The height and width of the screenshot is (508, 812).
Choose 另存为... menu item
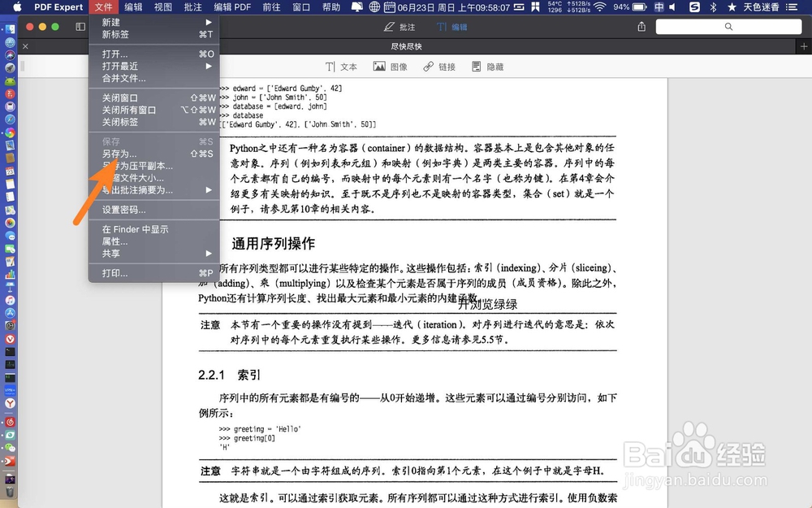point(153,154)
